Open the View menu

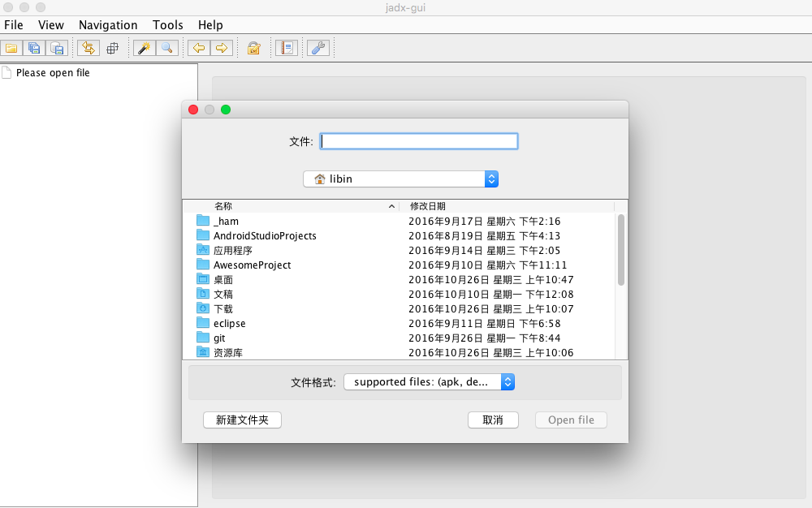[50, 25]
